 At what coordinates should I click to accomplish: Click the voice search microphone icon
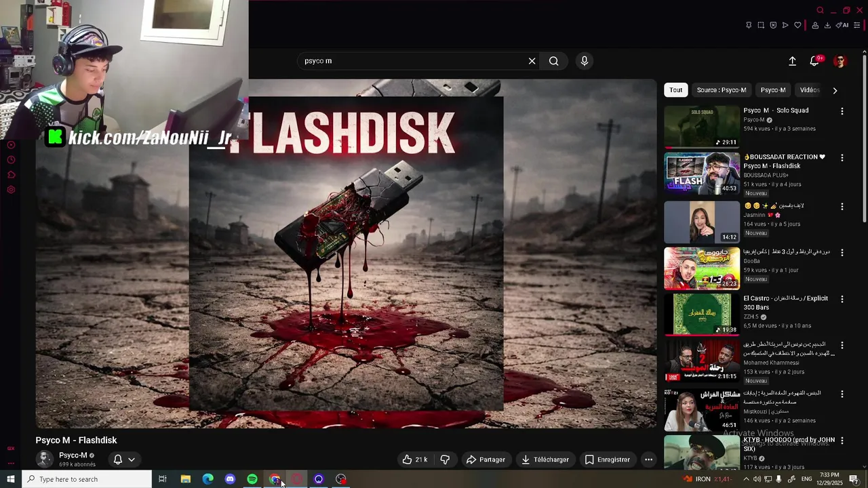pyautogui.click(x=585, y=61)
